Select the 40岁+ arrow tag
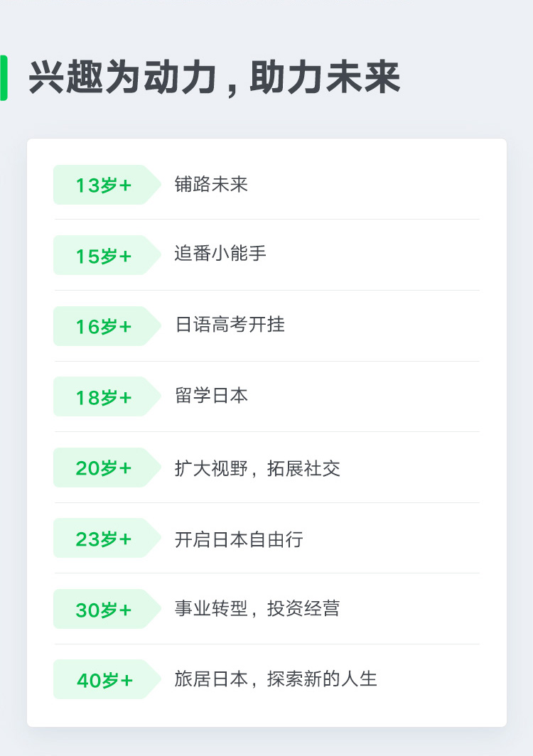533x756 pixels. [107, 679]
